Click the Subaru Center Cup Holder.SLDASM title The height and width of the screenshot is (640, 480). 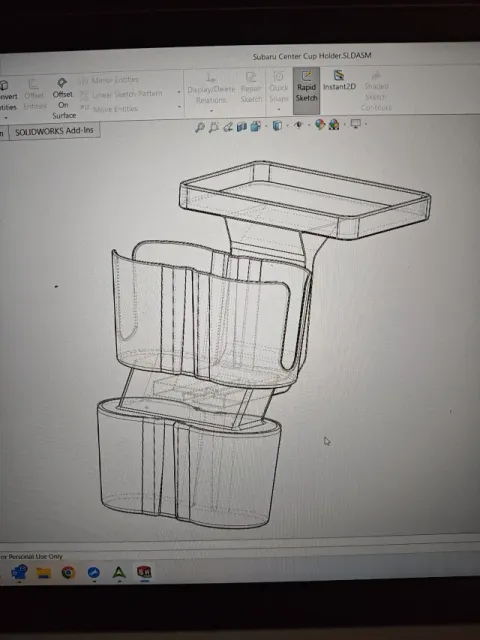pos(312,56)
